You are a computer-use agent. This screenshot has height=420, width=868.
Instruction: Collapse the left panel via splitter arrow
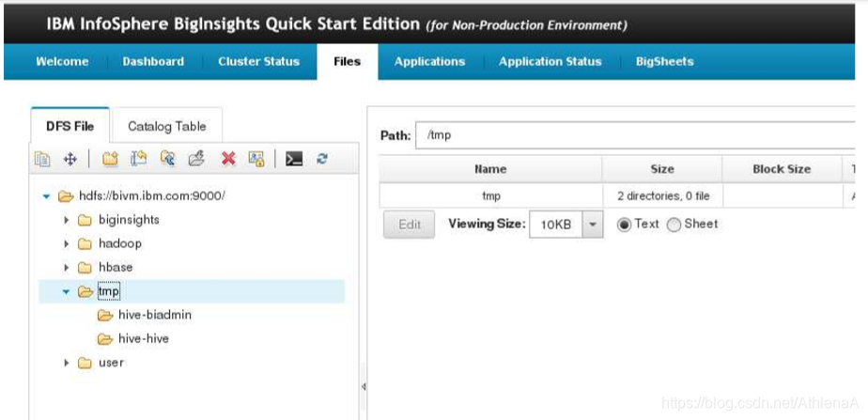(364, 387)
